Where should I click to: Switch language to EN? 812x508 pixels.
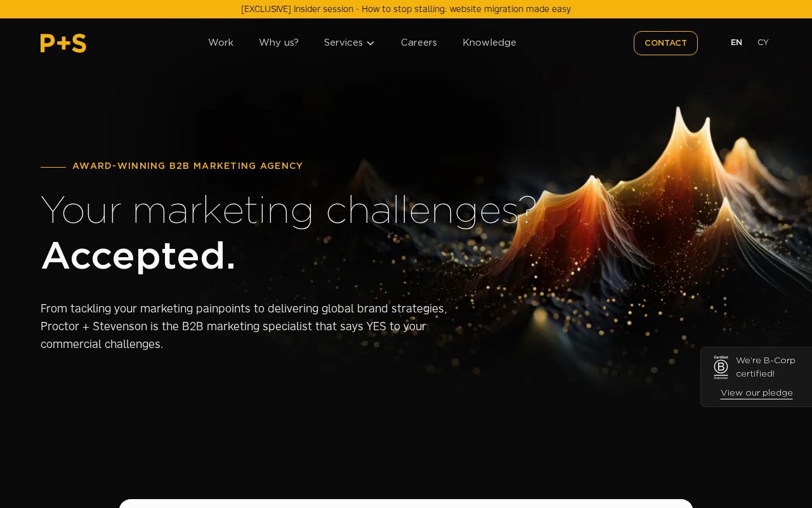pos(736,43)
